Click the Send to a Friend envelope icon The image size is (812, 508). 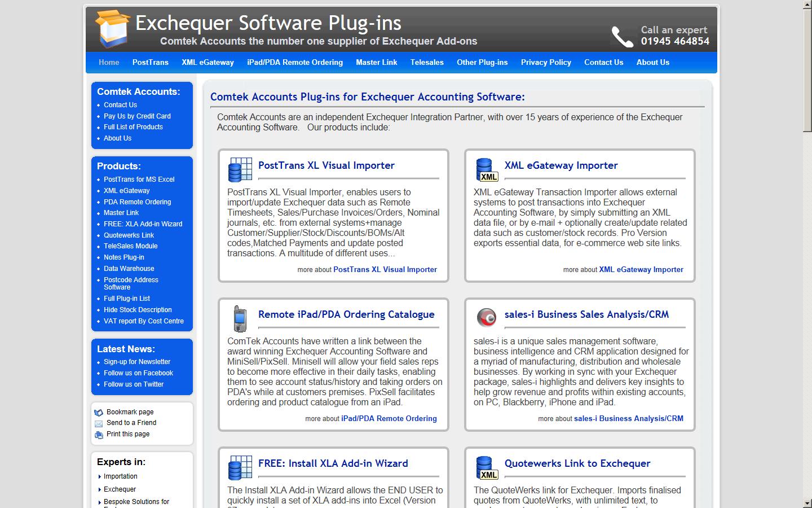click(x=99, y=423)
